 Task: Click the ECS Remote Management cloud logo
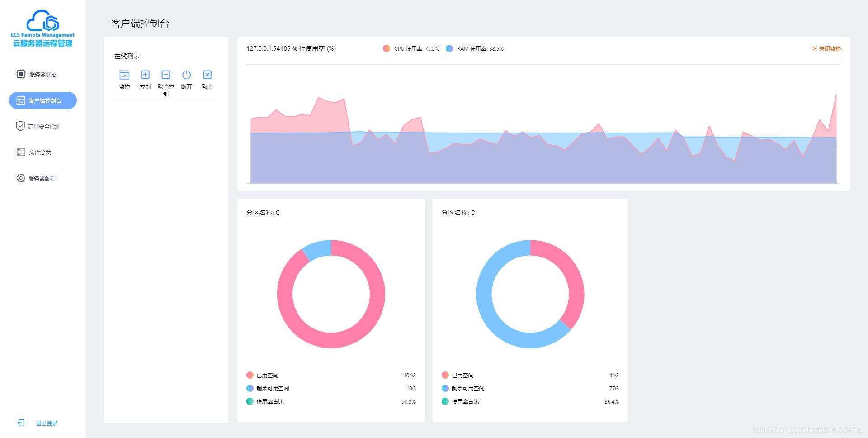coord(42,28)
